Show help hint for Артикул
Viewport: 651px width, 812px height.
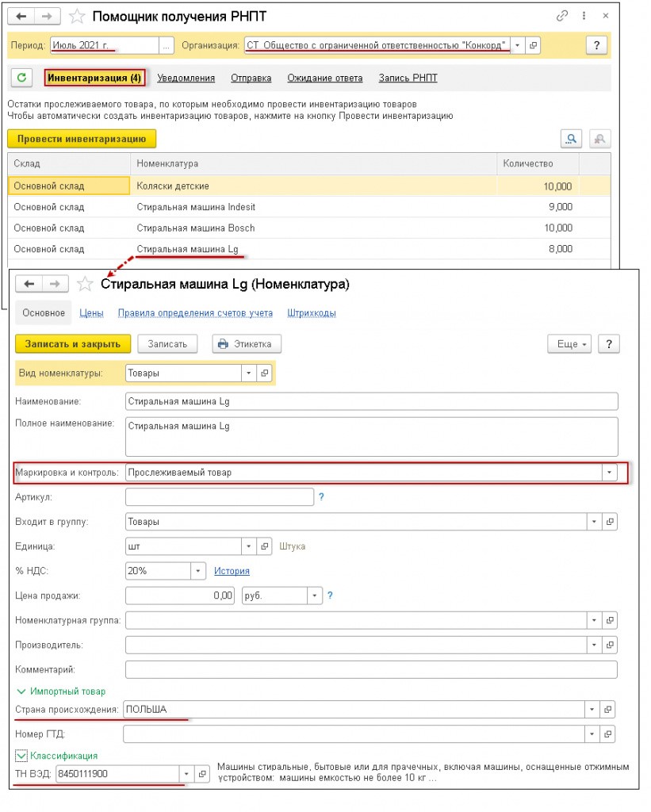(321, 496)
